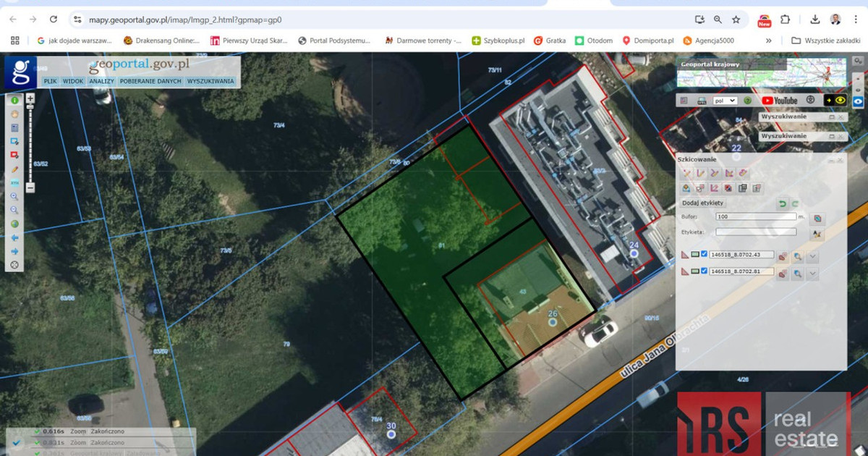
Task: Go to next map view with the right arrow
Action: click(14, 251)
